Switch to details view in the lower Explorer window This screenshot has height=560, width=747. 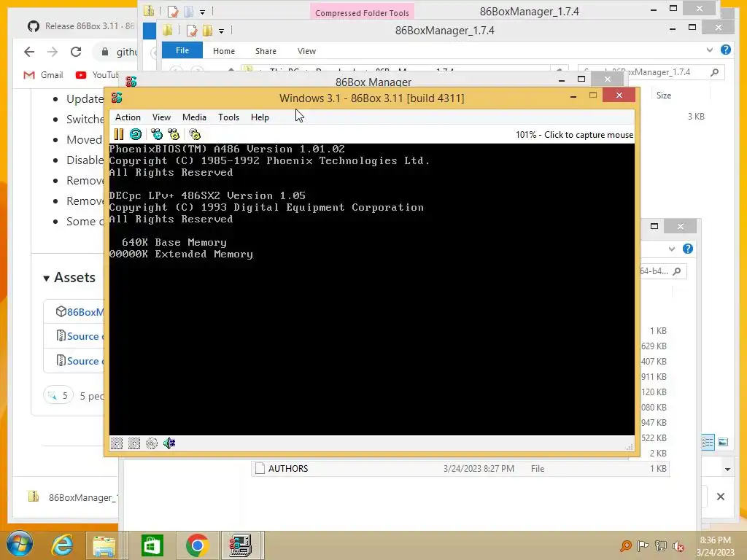pyautogui.click(x=708, y=442)
